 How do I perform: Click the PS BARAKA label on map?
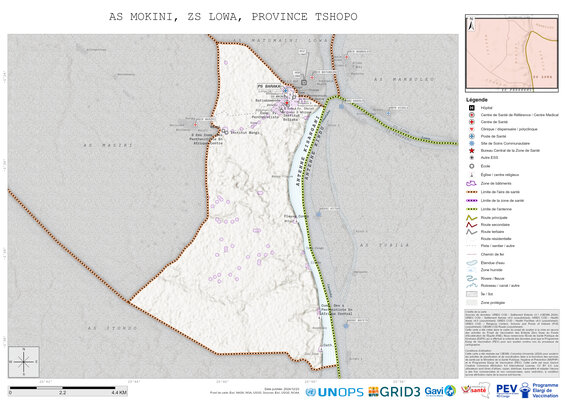pyautogui.click(x=269, y=87)
